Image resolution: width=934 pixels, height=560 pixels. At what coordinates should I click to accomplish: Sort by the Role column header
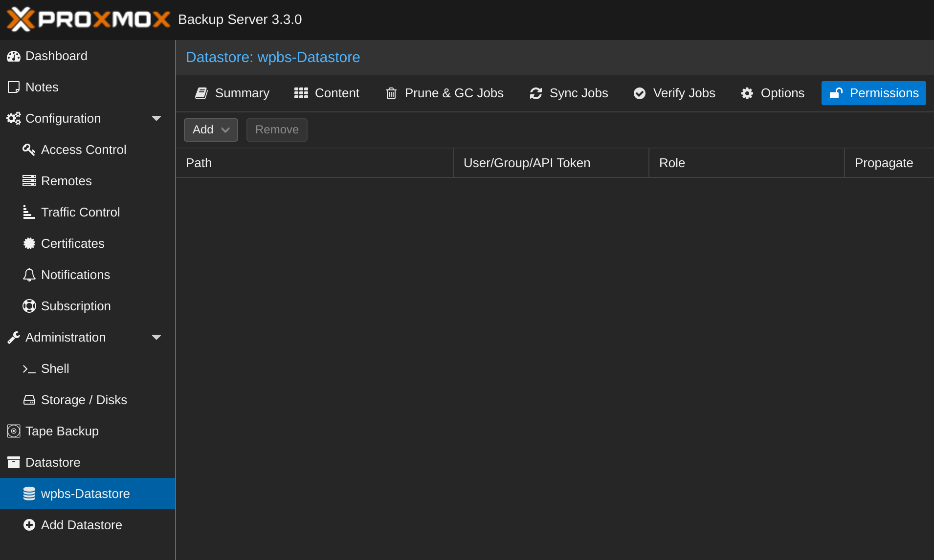[747, 163]
